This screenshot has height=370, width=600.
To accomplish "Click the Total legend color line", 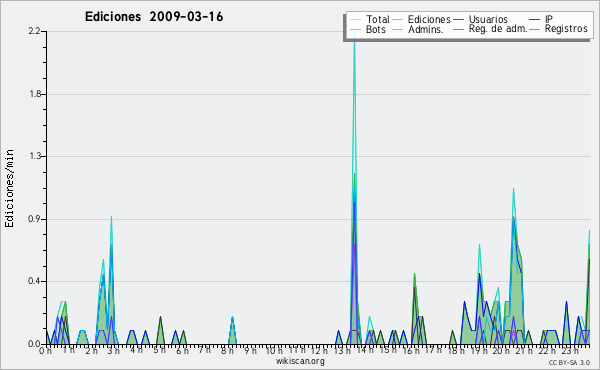I will coord(355,19).
